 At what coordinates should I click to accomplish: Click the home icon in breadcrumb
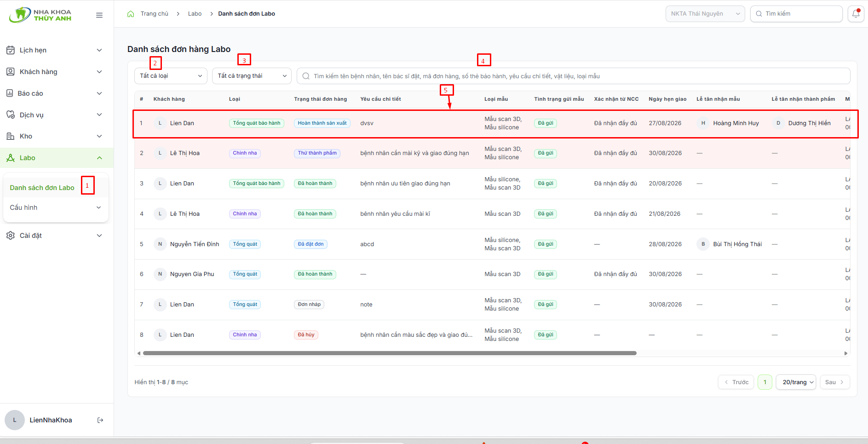point(131,14)
